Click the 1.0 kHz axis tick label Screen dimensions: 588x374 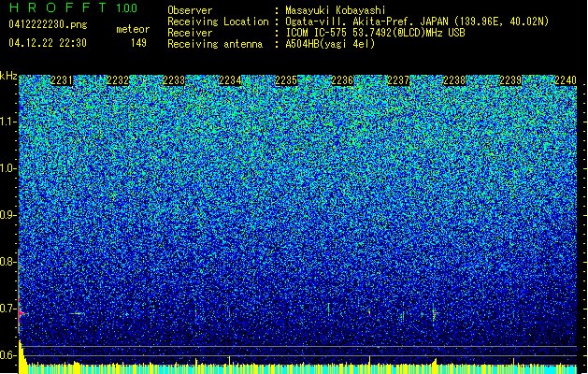pyautogui.click(x=7, y=168)
